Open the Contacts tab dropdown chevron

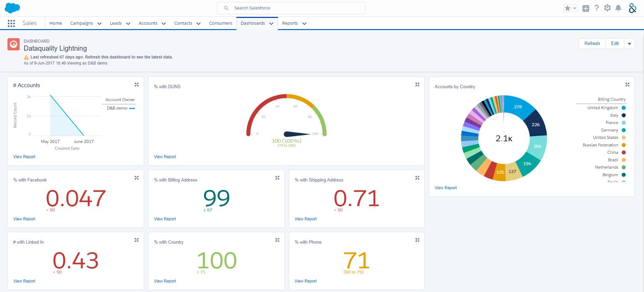tap(199, 24)
